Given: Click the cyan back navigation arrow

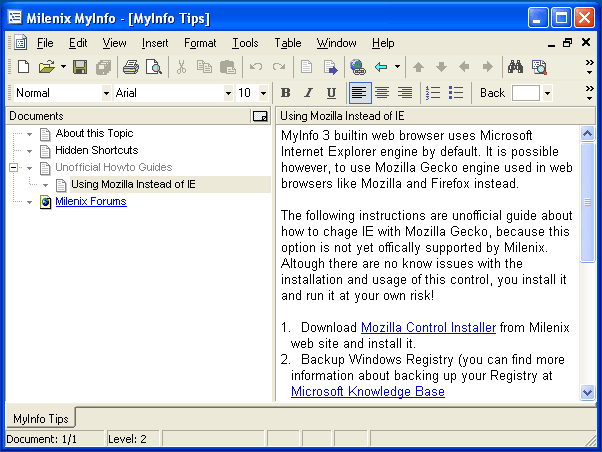Looking at the screenshot, I should 381,67.
